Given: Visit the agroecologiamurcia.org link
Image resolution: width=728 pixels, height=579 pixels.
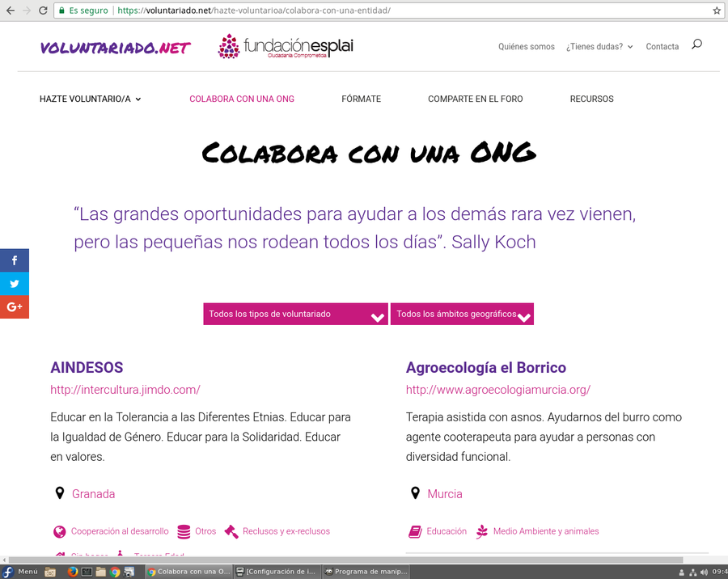Looking at the screenshot, I should pyautogui.click(x=497, y=390).
